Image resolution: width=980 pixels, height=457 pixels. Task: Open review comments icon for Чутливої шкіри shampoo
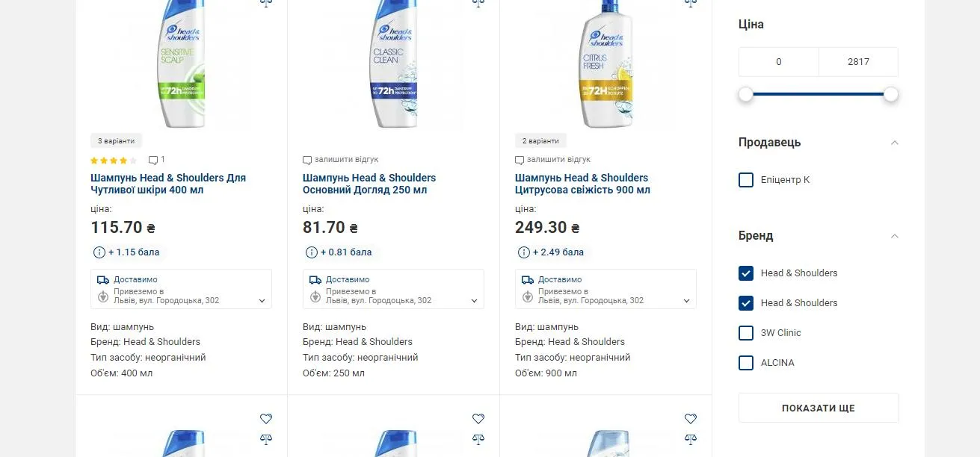click(153, 160)
